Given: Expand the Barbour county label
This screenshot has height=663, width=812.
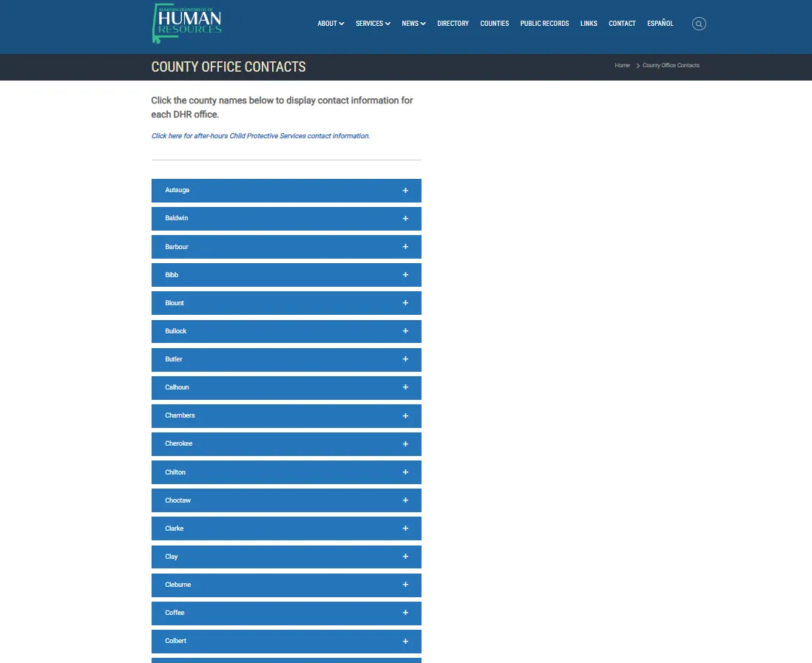Looking at the screenshot, I should pyautogui.click(x=177, y=247).
